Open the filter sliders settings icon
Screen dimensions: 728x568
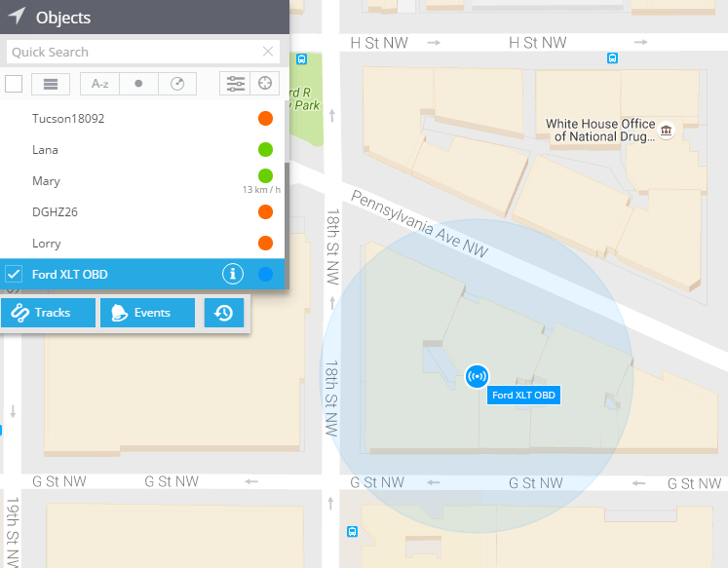coord(236,83)
